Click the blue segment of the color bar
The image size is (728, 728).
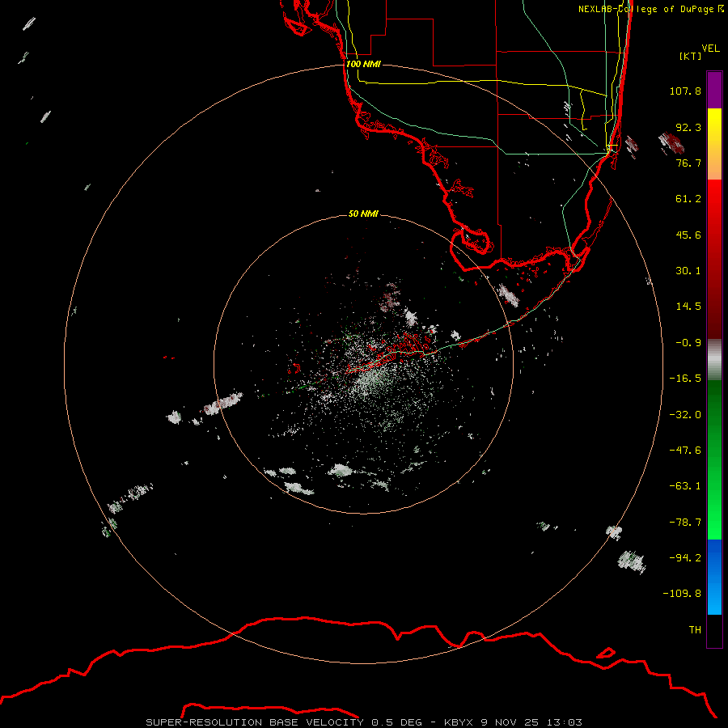point(714,577)
